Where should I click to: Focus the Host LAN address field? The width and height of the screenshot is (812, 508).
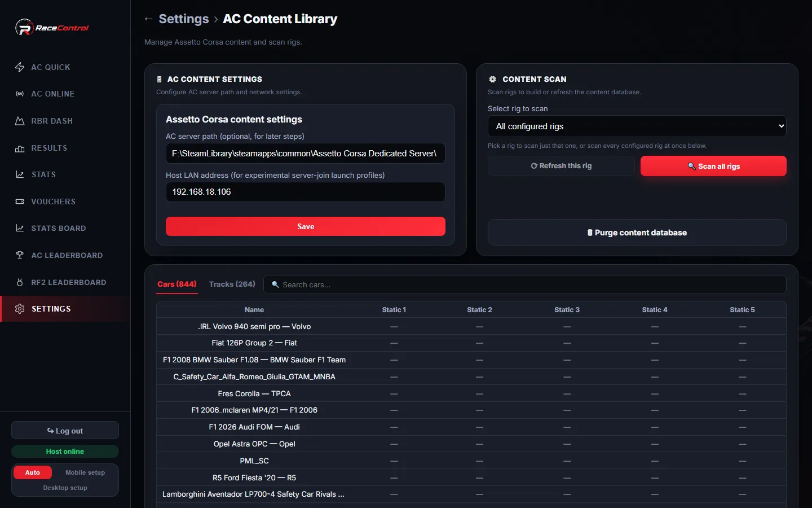[x=305, y=192]
